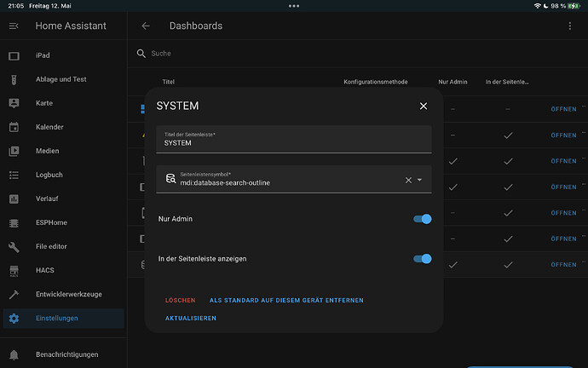Image resolution: width=588 pixels, height=368 pixels.
Task: Select Verlauf in the sidebar
Action: [64, 199]
